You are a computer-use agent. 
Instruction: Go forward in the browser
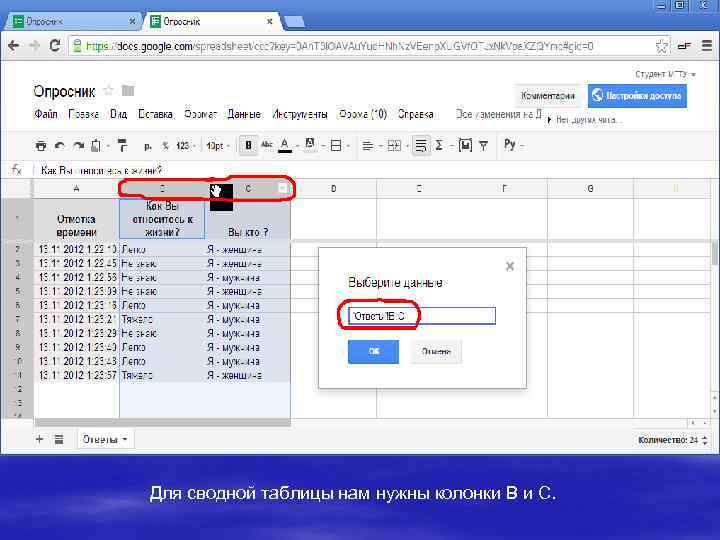tap(35, 45)
